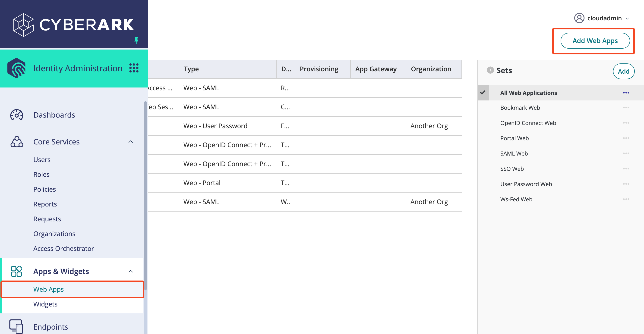This screenshot has width=644, height=334.
Task: Click the truncated D... column header
Action: click(286, 69)
